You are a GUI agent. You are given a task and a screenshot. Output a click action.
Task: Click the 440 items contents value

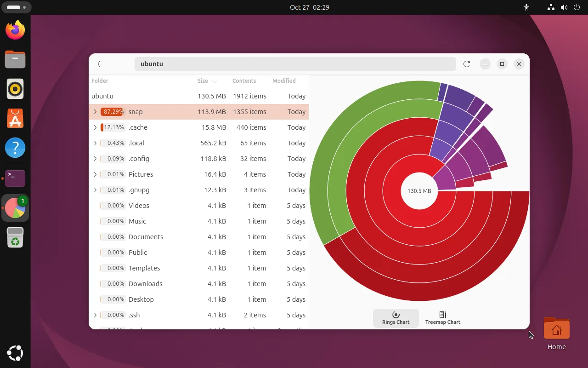coord(251,127)
